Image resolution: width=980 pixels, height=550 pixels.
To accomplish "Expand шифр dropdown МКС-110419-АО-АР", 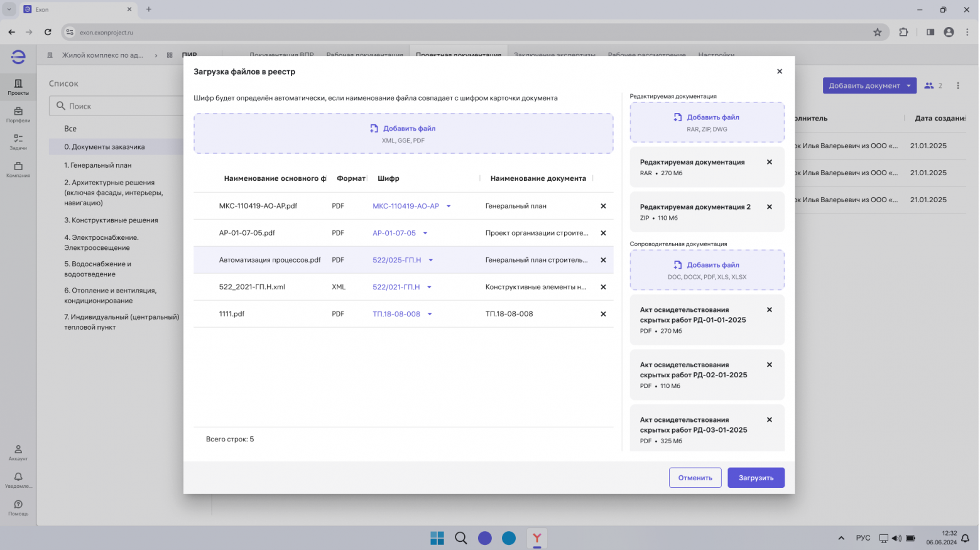I will 449,206.
